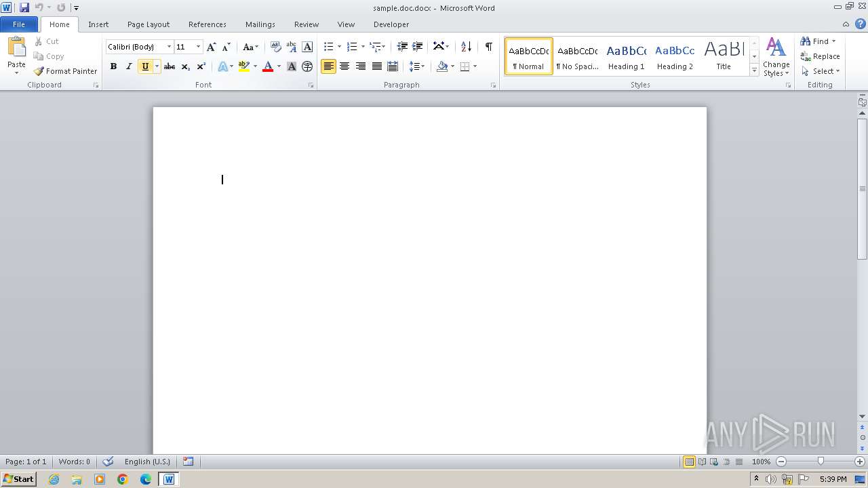Apply subscript formatting

tap(185, 66)
